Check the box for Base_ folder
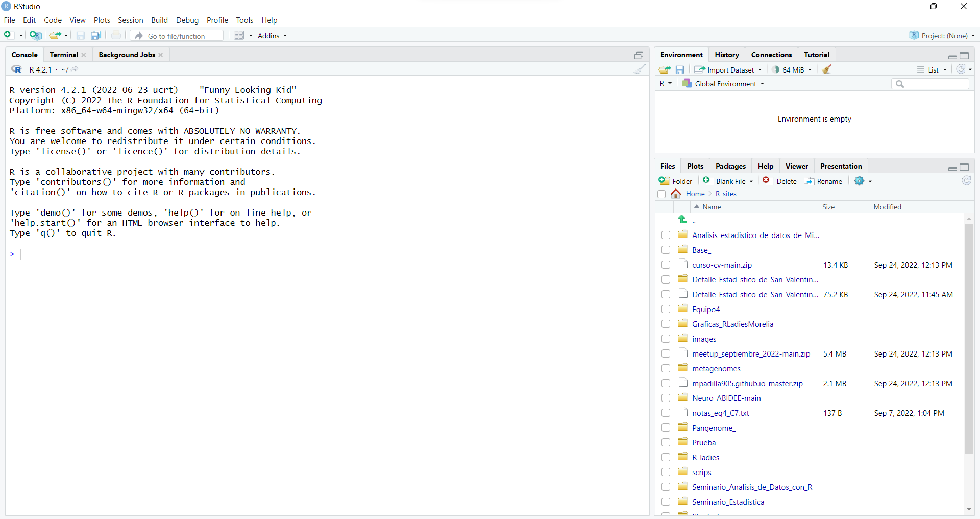The width and height of the screenshot is (980, 519). 666,250
